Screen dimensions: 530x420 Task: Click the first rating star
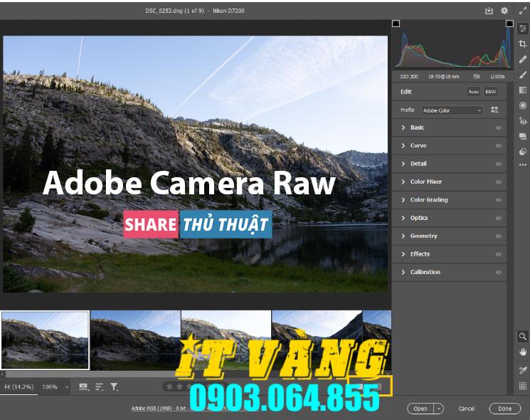[170, 387]
